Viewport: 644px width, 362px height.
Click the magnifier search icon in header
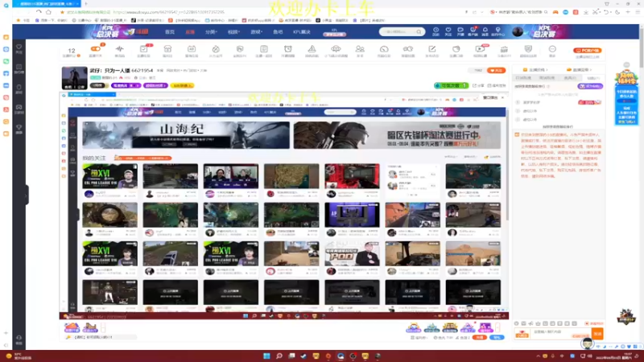click(419, 31)
